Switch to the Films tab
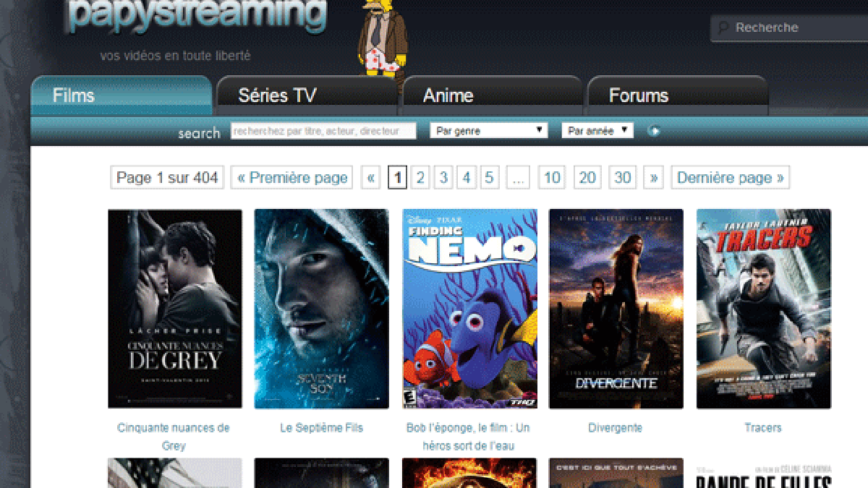 point(121,95)
